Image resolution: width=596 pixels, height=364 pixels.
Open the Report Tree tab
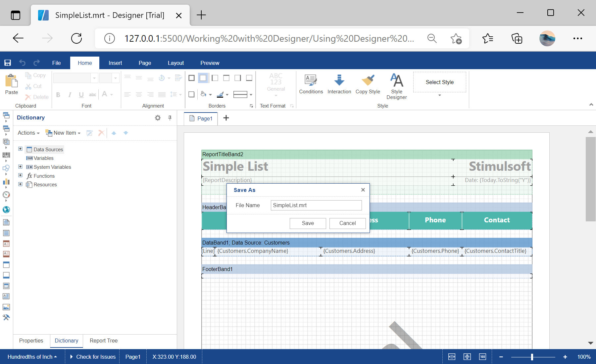tap(103, 341)
